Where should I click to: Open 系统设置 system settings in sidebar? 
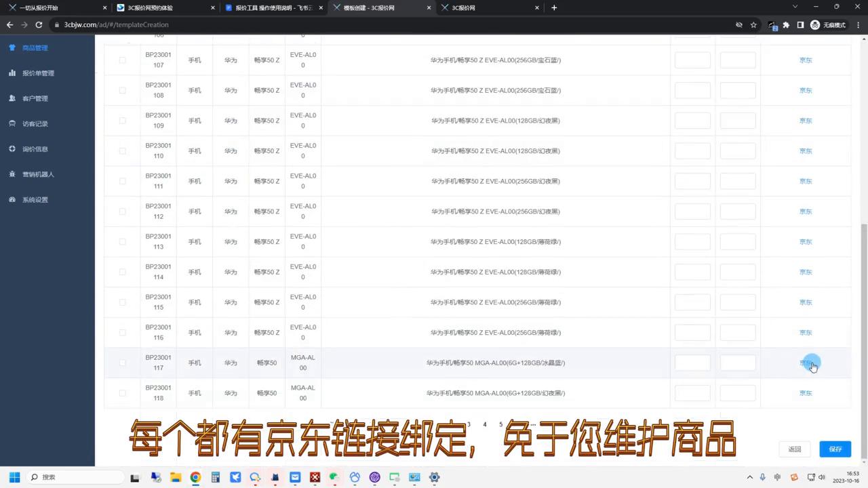35,199
